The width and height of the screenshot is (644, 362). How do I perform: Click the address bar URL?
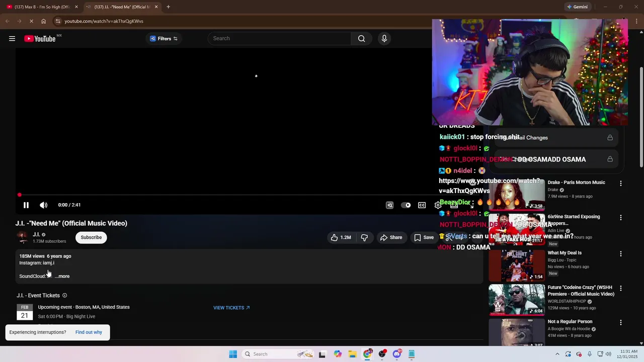104,21
